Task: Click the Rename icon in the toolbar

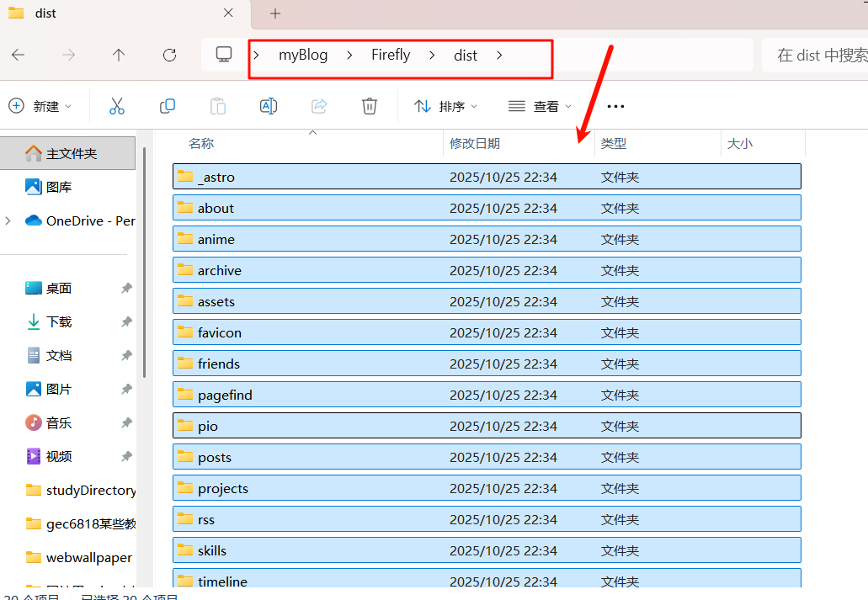Action: click(x=268, y=106)
